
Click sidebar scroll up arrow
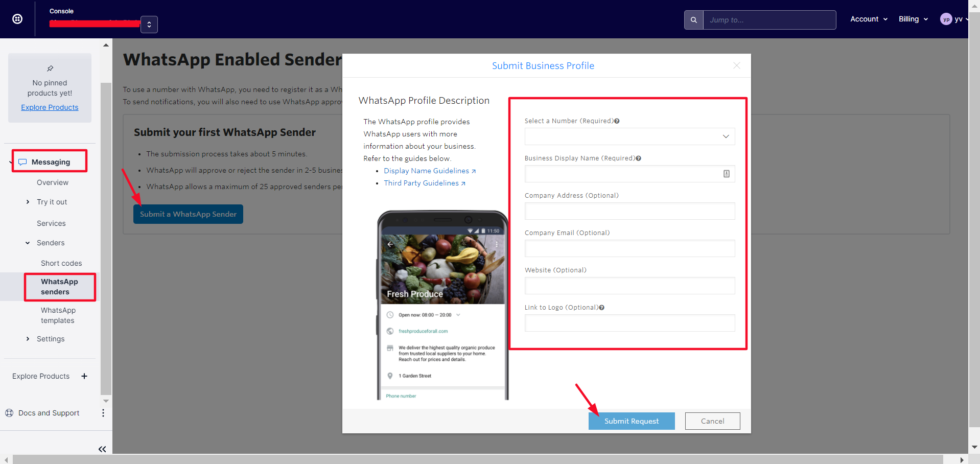click(x=106, y=45)
